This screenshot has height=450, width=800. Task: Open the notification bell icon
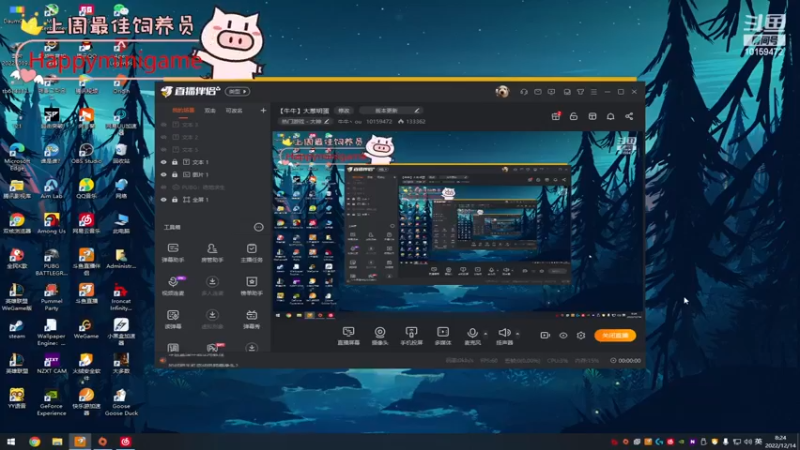(x=610, y=116)
